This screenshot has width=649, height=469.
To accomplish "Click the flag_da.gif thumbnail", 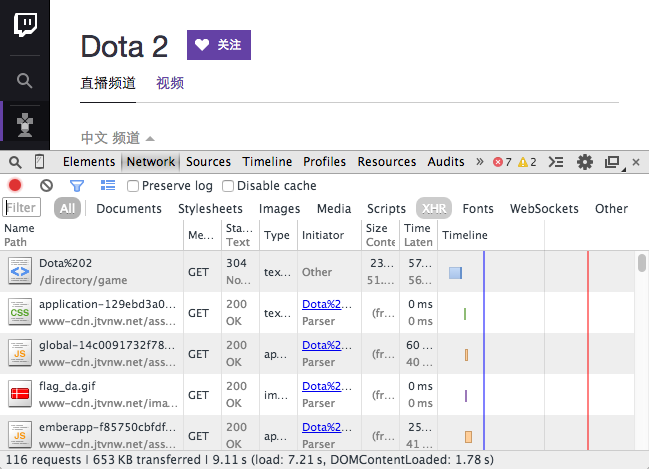I will click(20, 394).
